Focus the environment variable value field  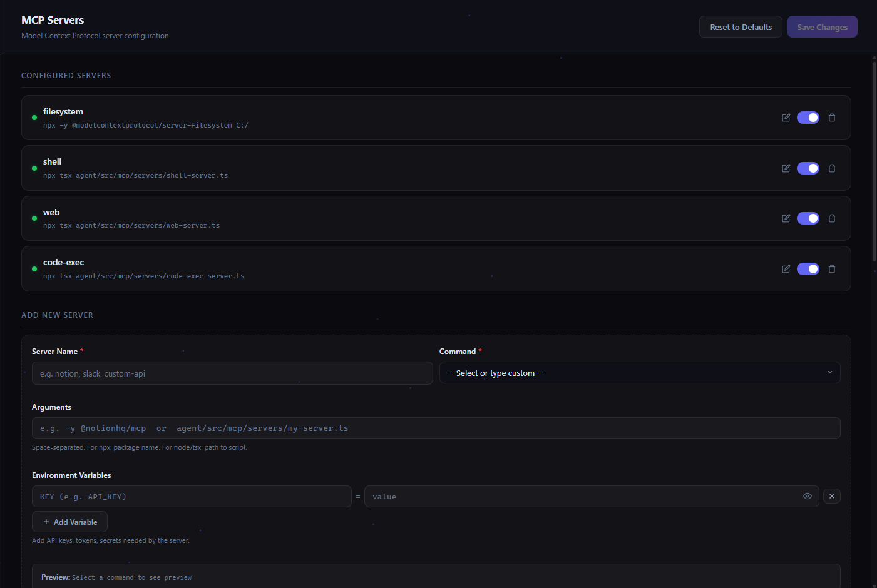pyautogui.click(x=592, y=497)
